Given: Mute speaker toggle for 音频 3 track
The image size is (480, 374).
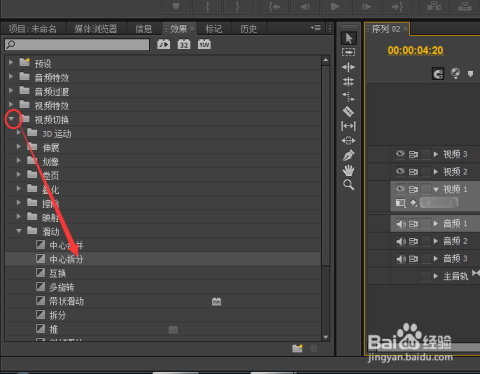Looking at the screenshot, I should (x=401, y=259).
